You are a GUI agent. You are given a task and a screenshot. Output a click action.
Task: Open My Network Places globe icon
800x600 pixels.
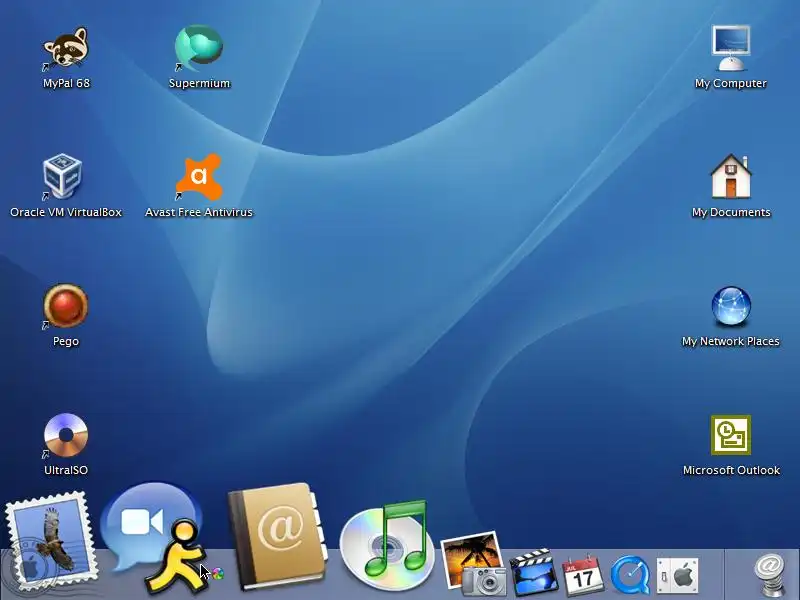(731, 306)
